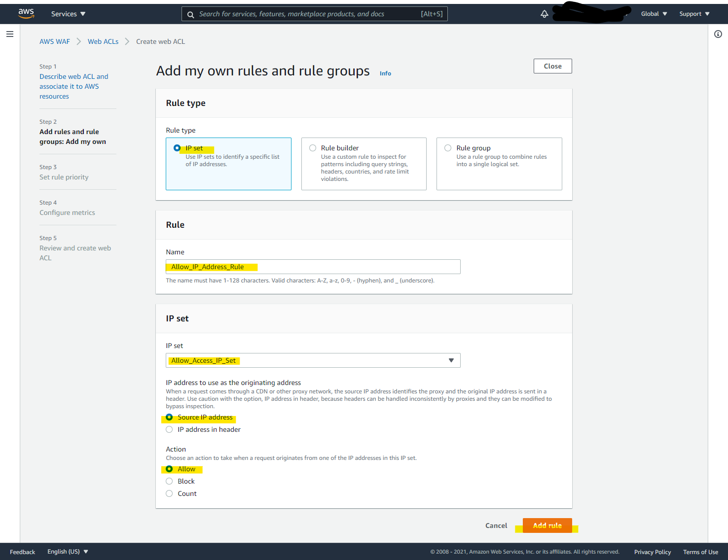728x560 pixels.
Task: Focus the AWS services search box
Action: click(x=315, y=14)
